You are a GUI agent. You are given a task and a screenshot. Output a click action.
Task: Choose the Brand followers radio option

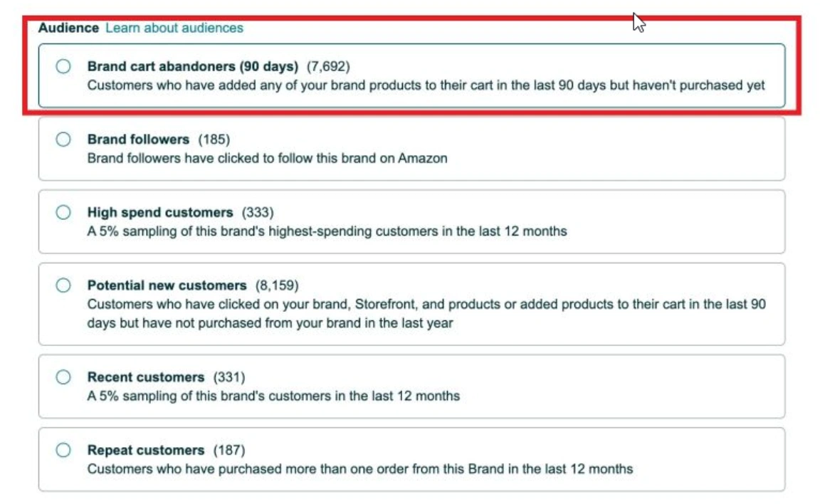click(63, 140)
